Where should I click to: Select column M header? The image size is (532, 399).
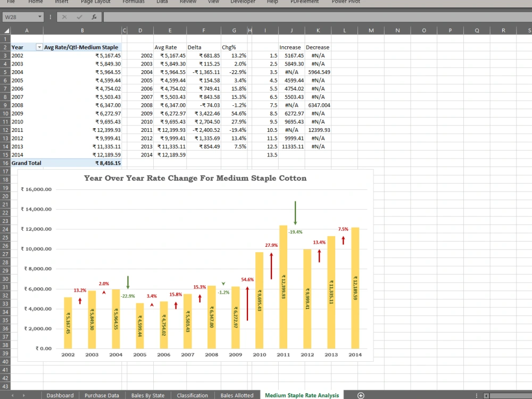(371, 30)
